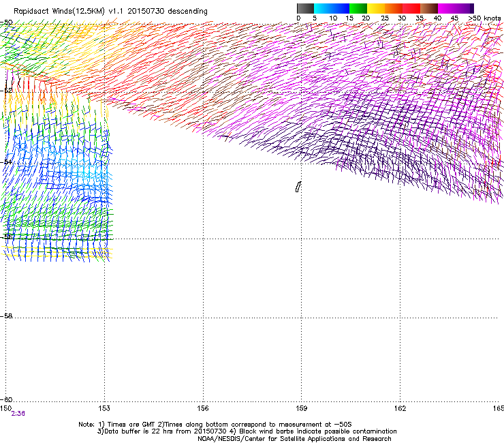Click the magenta 40-45 knots legend swatch

pos(447,8)
